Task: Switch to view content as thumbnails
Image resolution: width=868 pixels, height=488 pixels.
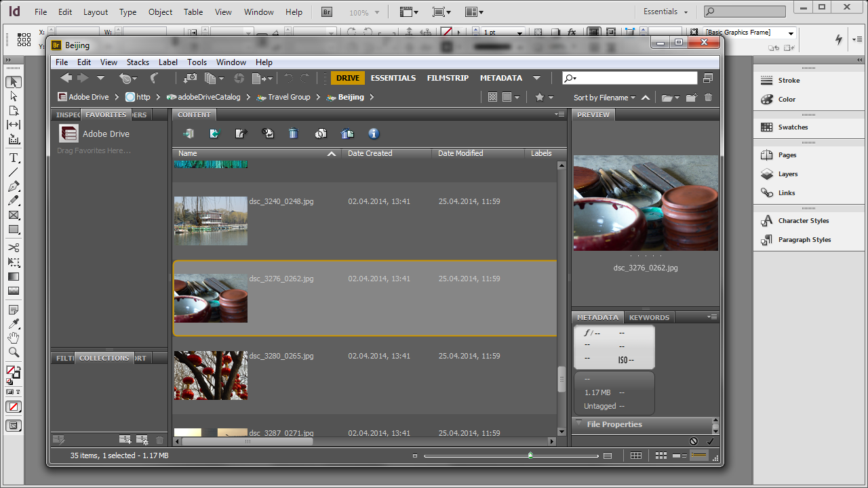Action: tap(660, 455)
